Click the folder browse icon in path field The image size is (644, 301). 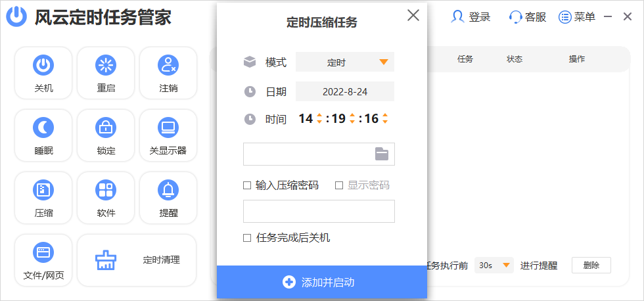pos(382,154)
